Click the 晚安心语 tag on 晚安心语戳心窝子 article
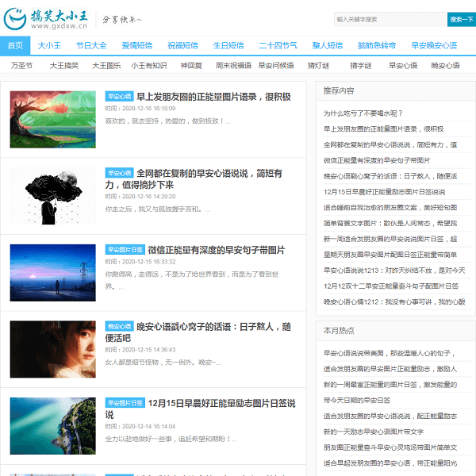This screenshot has width=476, height=476. (x=119, y=326)
